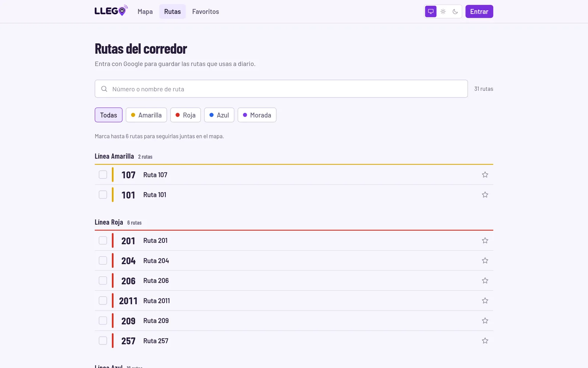Image resolution: width=588 pixels, height=368 pixels.
Task: Click the LLEGO logo
Action: [x=111, y=11]
